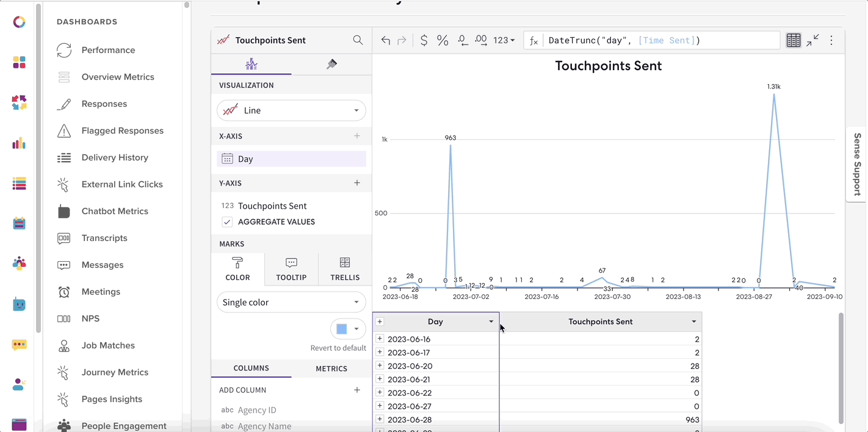
Task: Go to Responses dashboard
Action: tap(104, 104)
